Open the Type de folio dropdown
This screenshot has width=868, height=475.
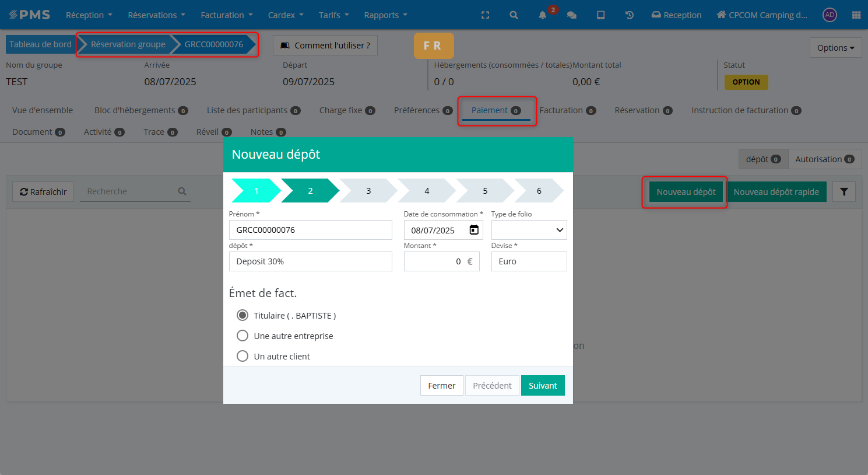tap(529, 230)
